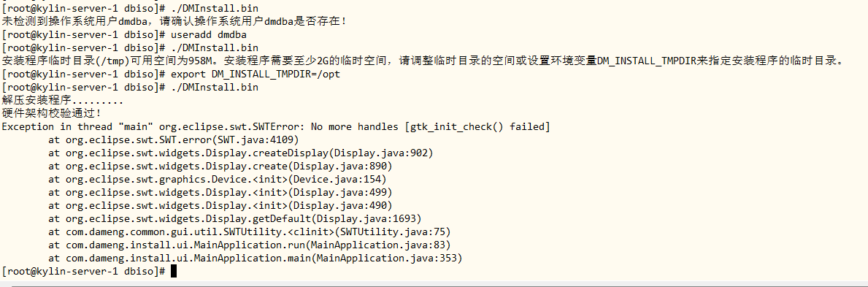Click the terminal cursor at the last prompt
The height and width of the screenshot is (287, 868).
(174, 271)
